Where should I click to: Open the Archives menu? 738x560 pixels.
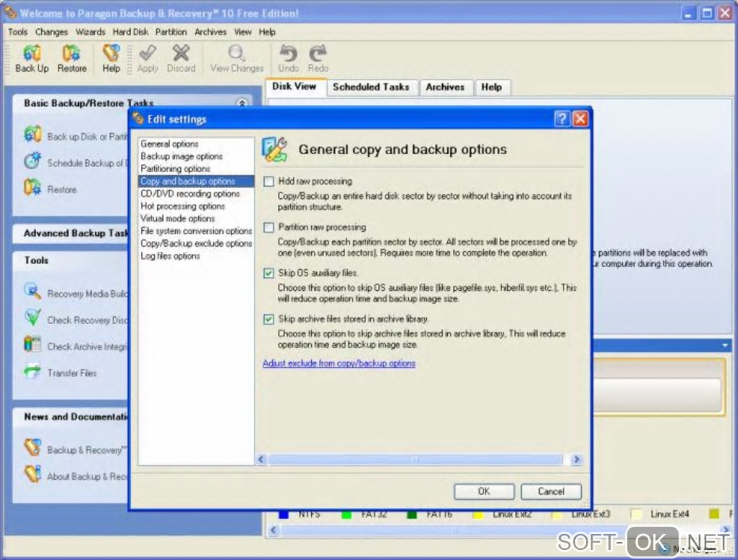point(211,32)
